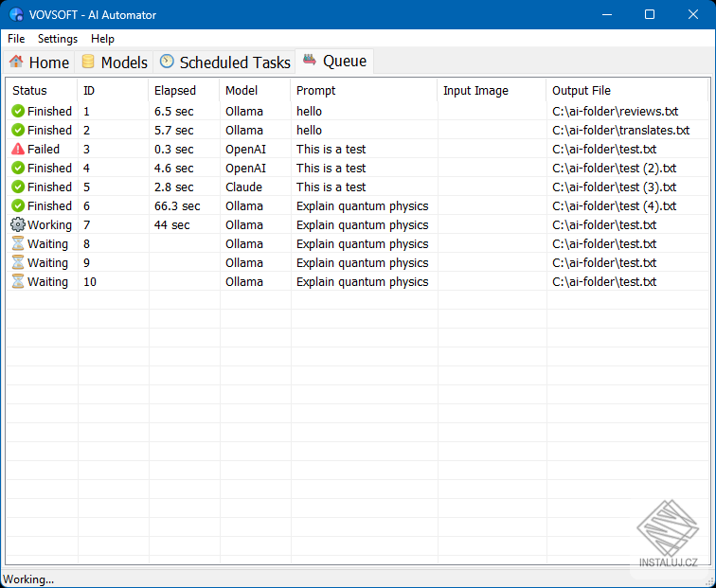The height and width of the screenshot is (588, 716).
Task: Click the red warning icon on failed task 3
Action: [18, 149]
